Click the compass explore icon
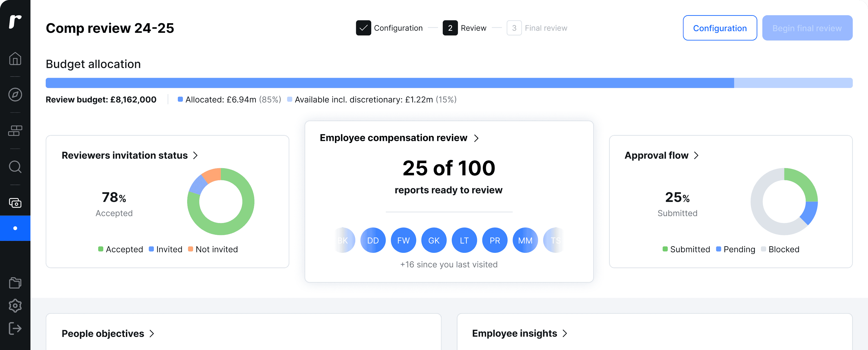The height and width of the screenshot is (350, 868). (15, 95)
